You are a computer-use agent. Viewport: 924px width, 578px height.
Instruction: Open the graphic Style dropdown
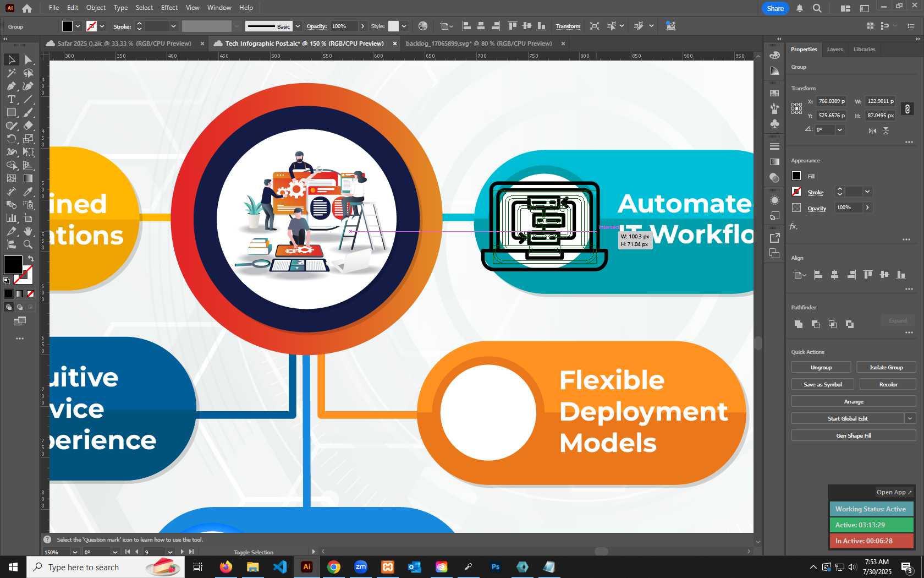coord(404,26)
